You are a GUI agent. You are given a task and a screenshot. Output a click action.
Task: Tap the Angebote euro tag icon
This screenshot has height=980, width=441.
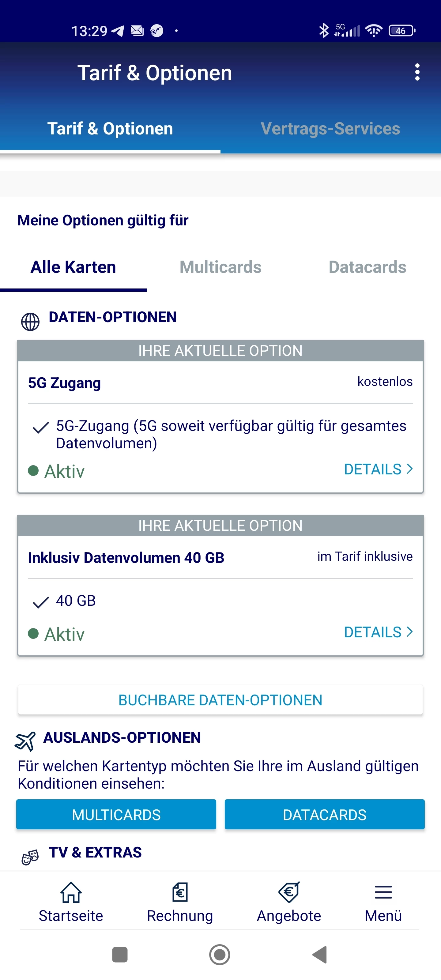pos(289,892)
